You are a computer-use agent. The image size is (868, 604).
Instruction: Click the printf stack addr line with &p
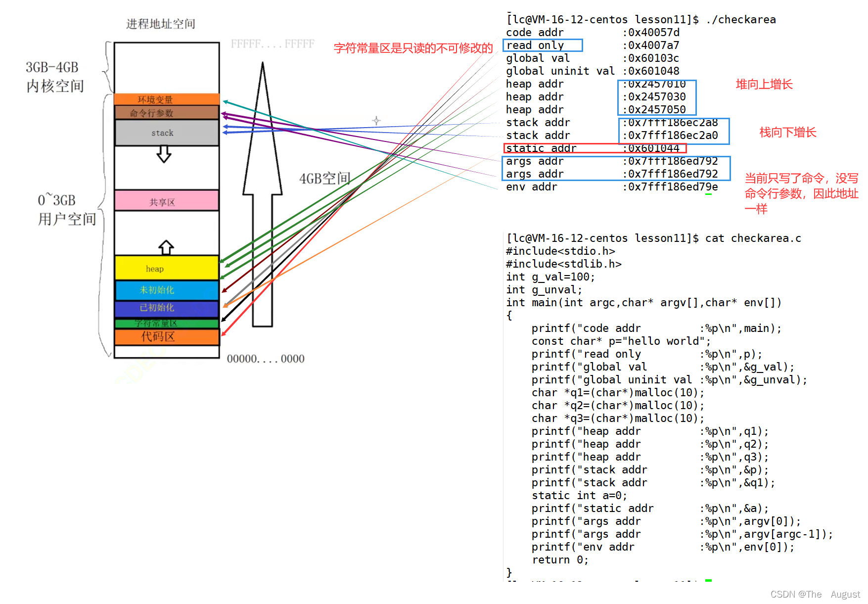[650, 469]
